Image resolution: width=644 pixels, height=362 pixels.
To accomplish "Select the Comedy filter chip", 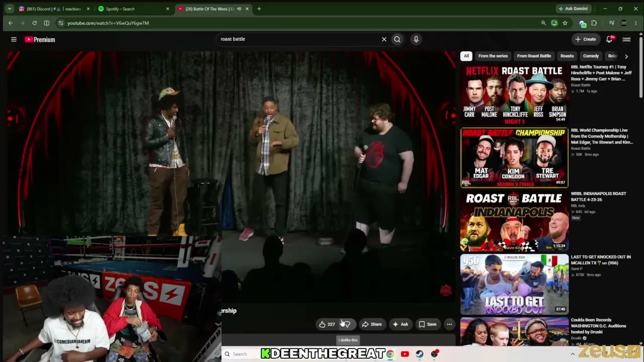I will (591, 56).
